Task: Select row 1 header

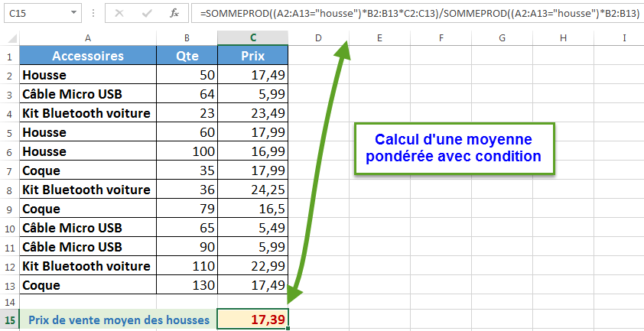Action: [9, 56]
